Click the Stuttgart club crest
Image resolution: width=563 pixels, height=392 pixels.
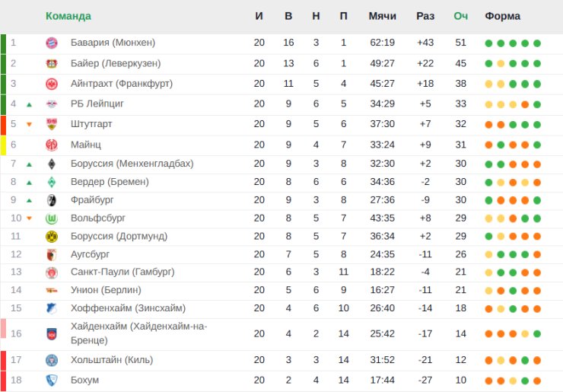[x=52, y=124]
